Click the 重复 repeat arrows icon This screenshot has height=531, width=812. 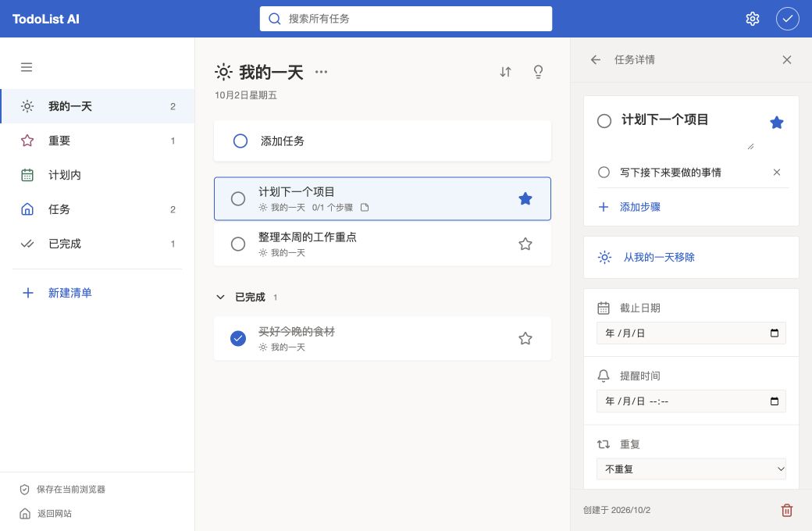tap(604, 444)
